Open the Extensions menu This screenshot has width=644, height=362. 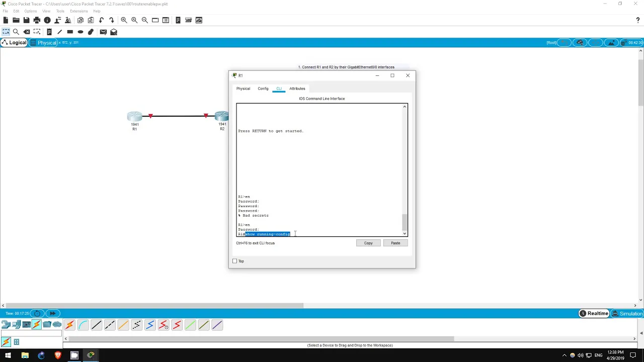click(78, 11)
